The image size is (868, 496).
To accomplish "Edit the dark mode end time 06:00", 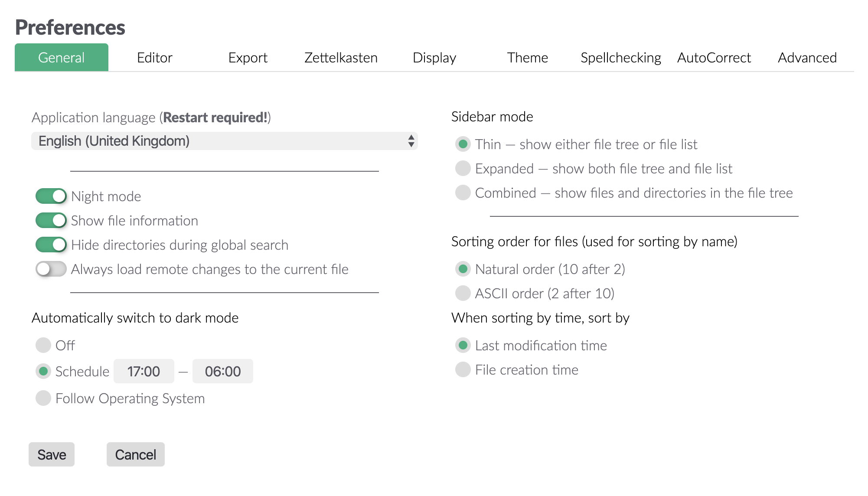I will (222, 371).
